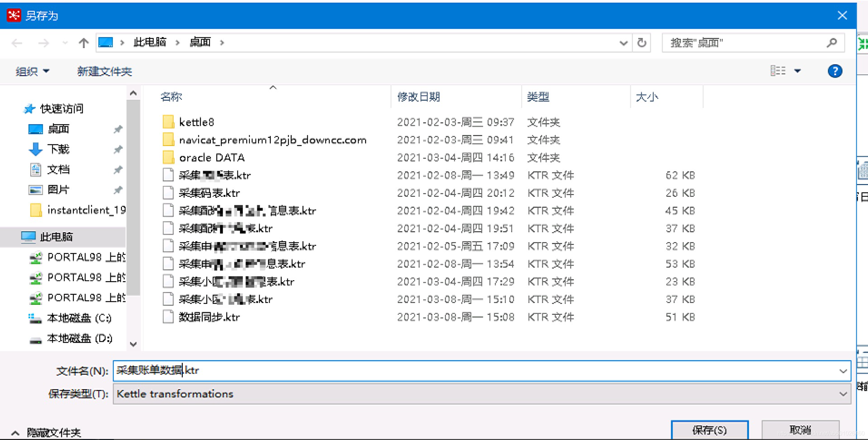Expand chevron after 此电脑 breadcrumb

[178, 43]
